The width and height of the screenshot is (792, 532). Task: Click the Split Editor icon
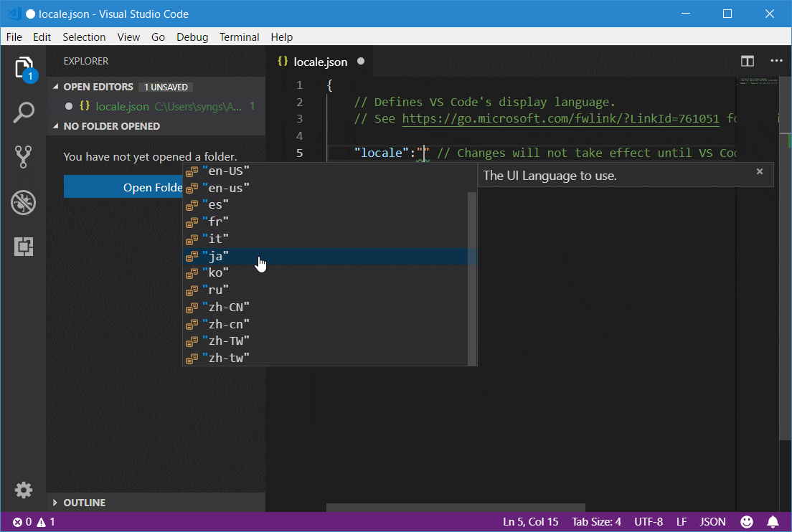coord(747,61)
